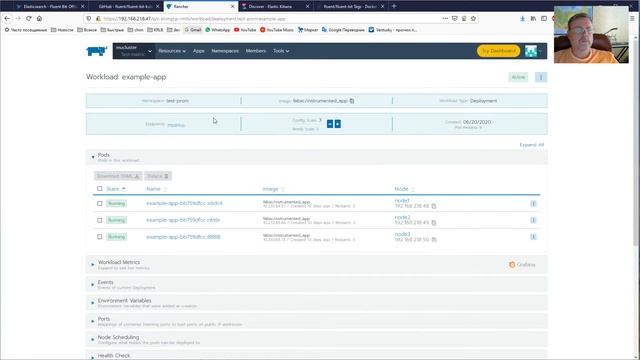Click the Delete pods button
This screenshot has height=360, width=640.
click(x=158, y=176)
